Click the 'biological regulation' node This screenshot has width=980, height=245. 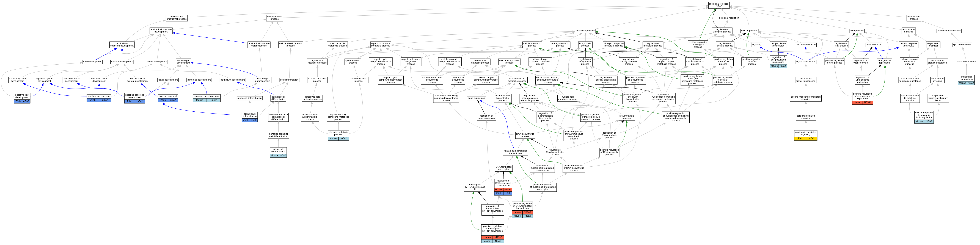tap(729, 18)
